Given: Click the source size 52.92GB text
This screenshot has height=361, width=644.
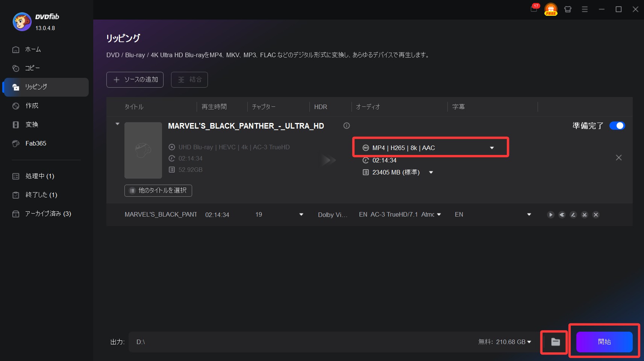Looking at the screenshot, I should [191, 170].
